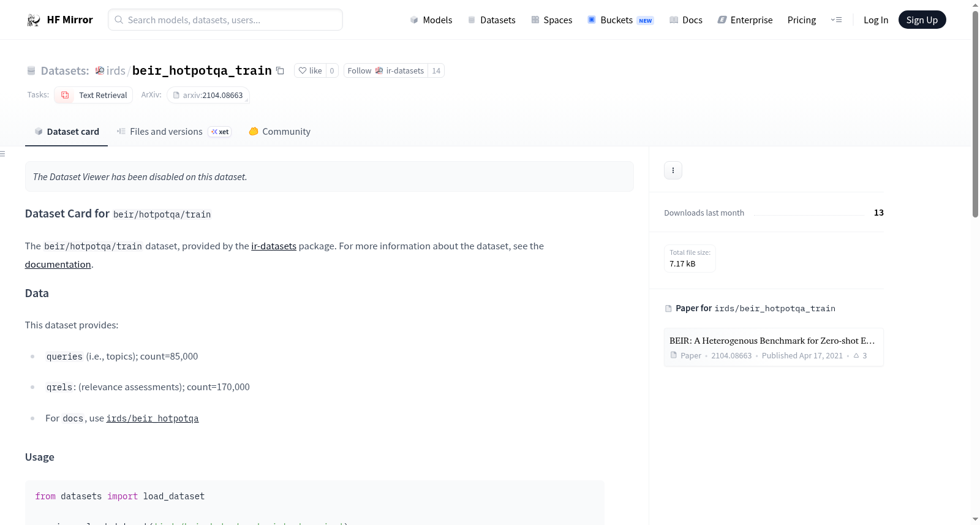Image resolution: width=980 pixels, height=525 pixels.
Task: Click the xet badge on Files tab
Action: [220, 132]
